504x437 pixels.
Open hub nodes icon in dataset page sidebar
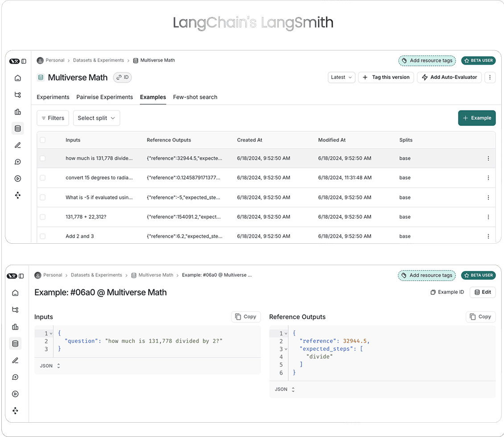[x=18, y=196]
